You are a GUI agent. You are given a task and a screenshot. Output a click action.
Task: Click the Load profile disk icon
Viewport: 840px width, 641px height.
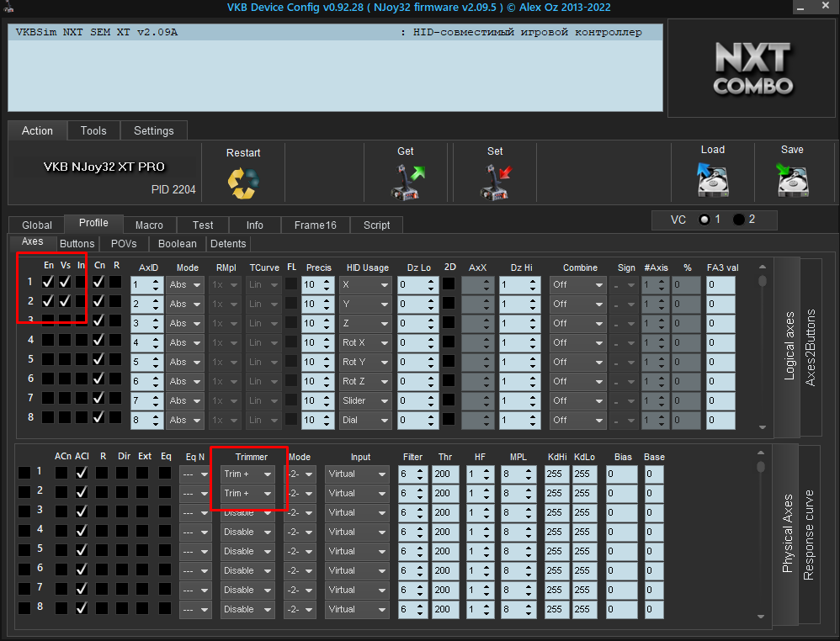pyautogui.click(x=712, y=179)
